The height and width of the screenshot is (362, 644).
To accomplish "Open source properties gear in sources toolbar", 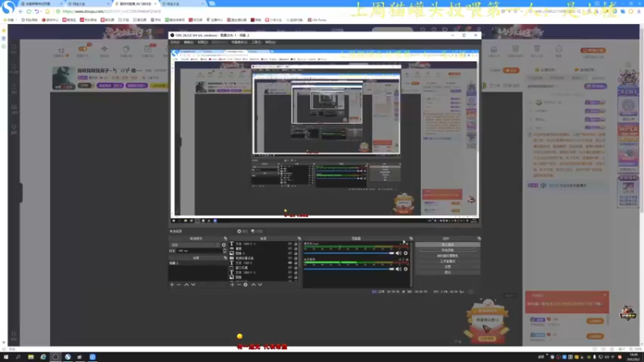I will (246, 285).
